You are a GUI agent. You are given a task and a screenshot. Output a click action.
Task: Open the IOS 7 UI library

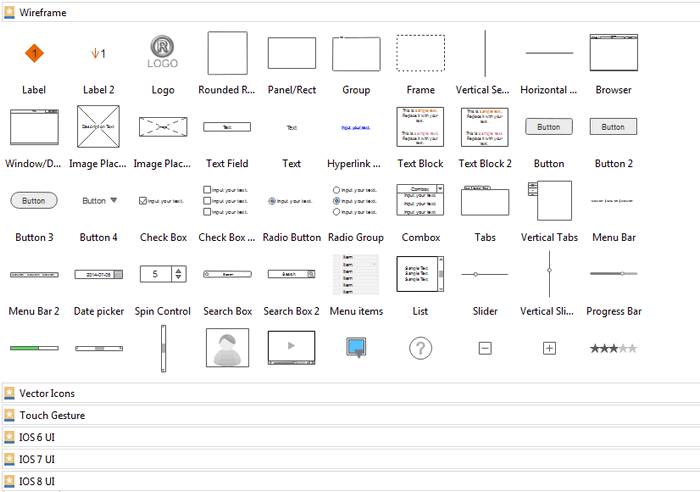[37, 459]
